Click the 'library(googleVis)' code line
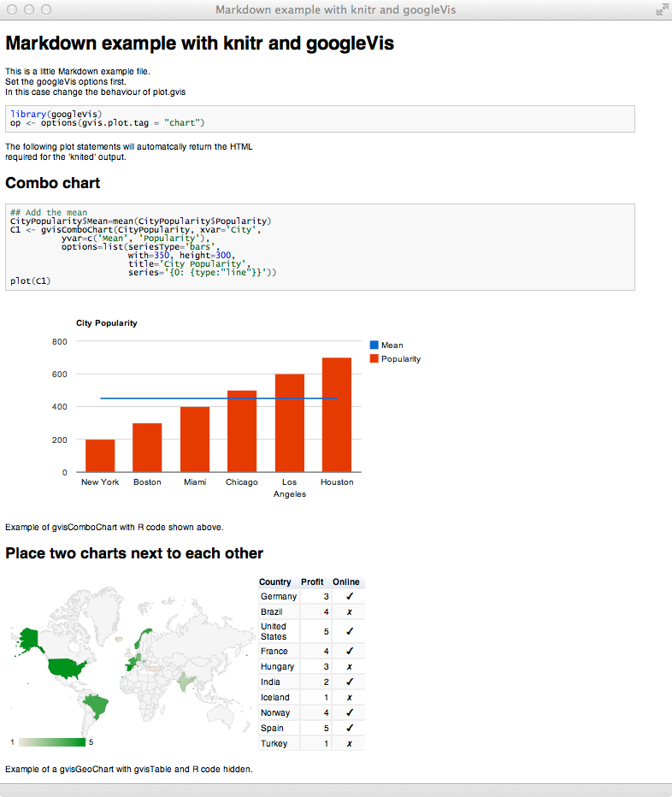Screen dimensions: 672x797 point(56,115)
